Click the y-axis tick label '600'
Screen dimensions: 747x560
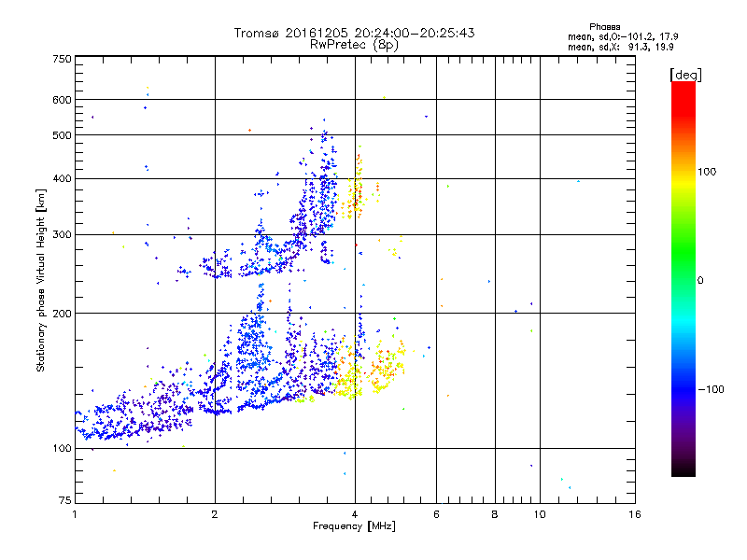62,100
